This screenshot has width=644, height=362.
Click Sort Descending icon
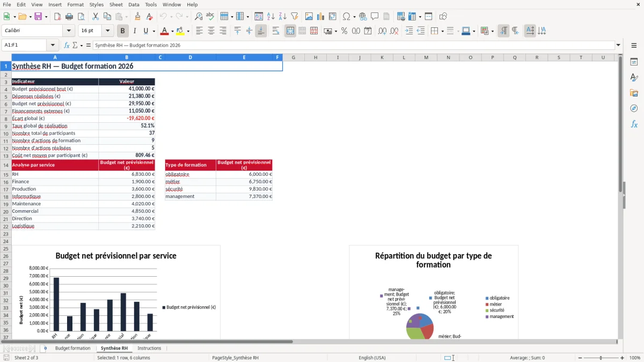tap(282, 17)
